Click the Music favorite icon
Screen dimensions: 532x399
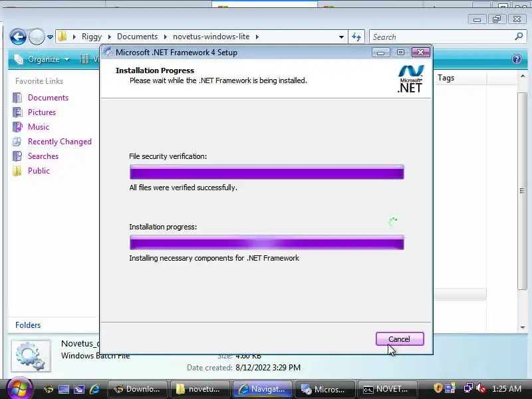17,127
